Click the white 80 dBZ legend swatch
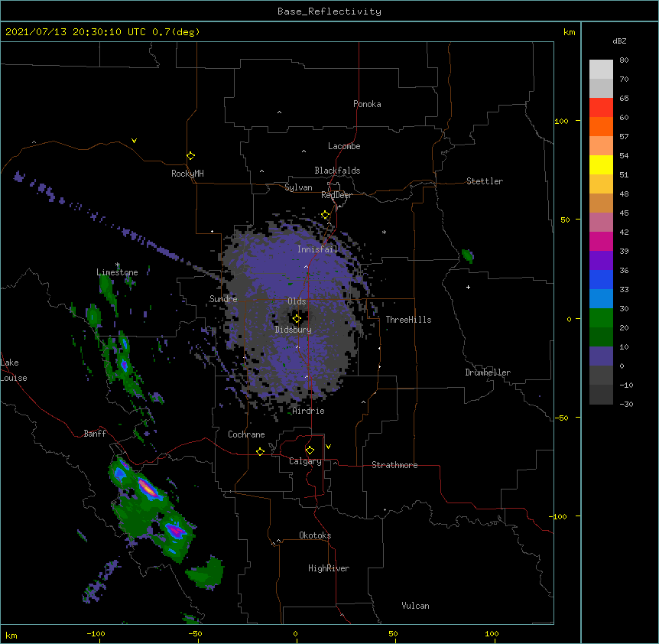The height and width of the screenshot is (644, 659). click(x=601, y=70)
